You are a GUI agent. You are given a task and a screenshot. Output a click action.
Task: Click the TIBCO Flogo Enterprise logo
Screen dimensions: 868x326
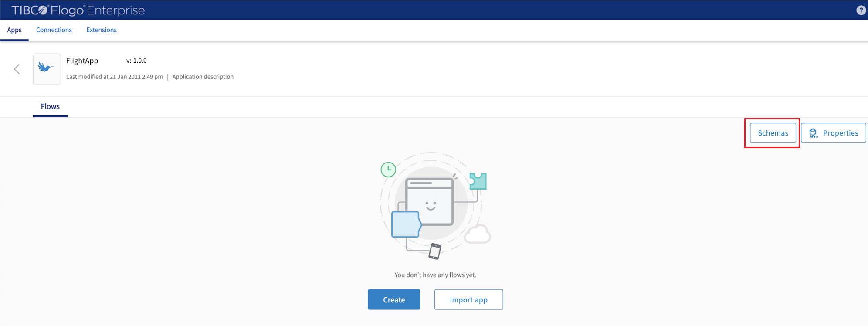point(78,10)
